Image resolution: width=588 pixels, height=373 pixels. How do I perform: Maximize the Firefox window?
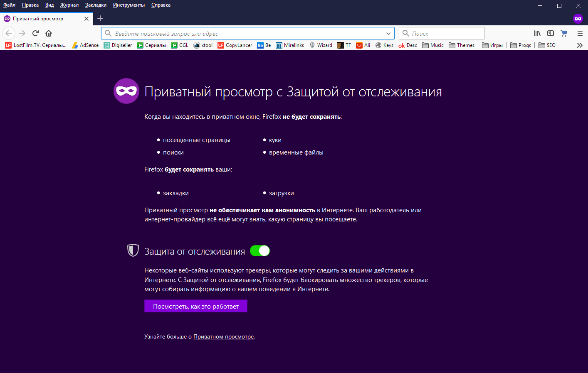coord(559,5)
